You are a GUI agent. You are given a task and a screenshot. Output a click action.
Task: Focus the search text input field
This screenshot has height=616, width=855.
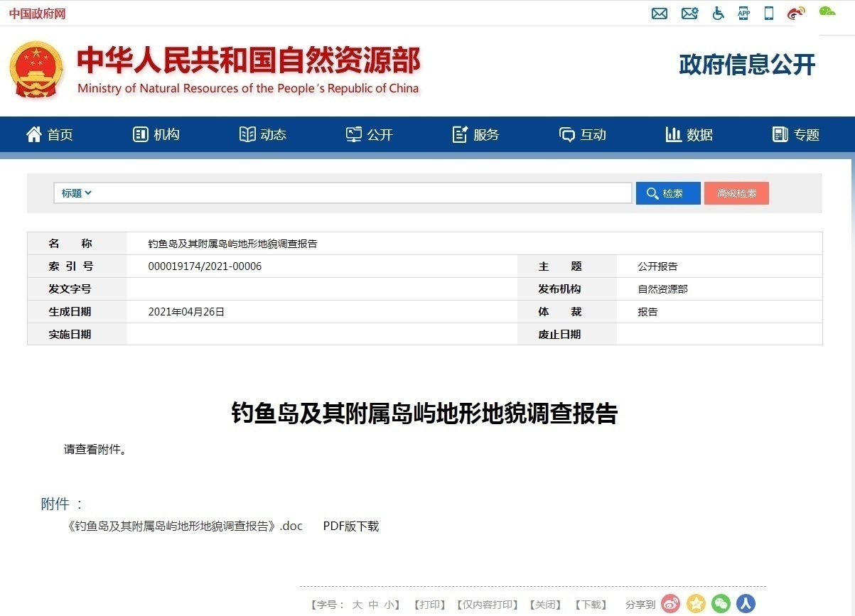point(362,193)
